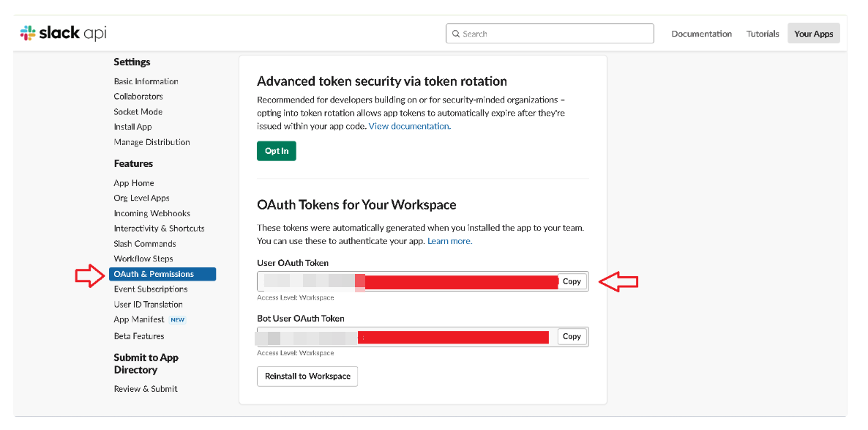This screenshot has height=430, width=868.
Task: Open Incoming Webhooks feature page
Action: 151,213
